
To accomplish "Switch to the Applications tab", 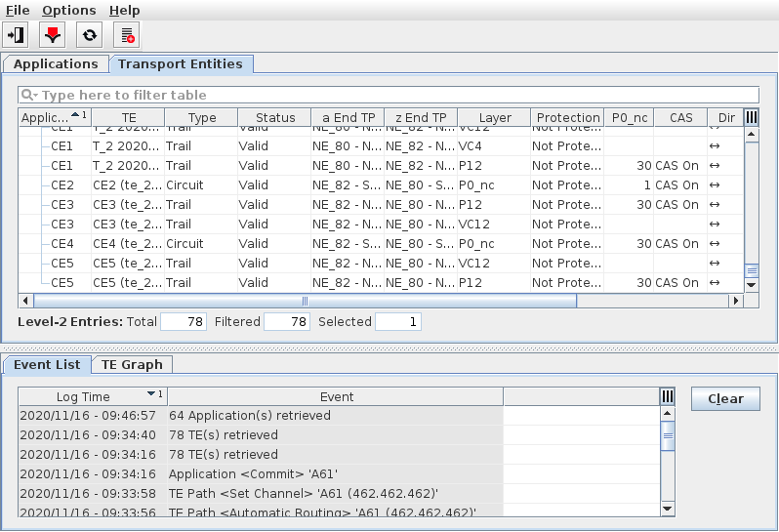I will click(x=56, y=63).
